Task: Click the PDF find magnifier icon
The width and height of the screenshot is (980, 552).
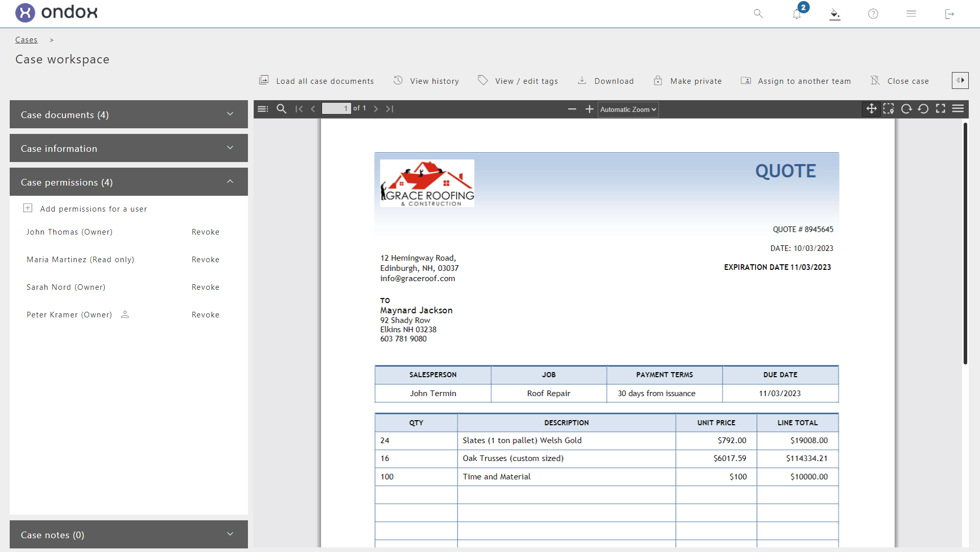Action: click(x=281, y=109)
